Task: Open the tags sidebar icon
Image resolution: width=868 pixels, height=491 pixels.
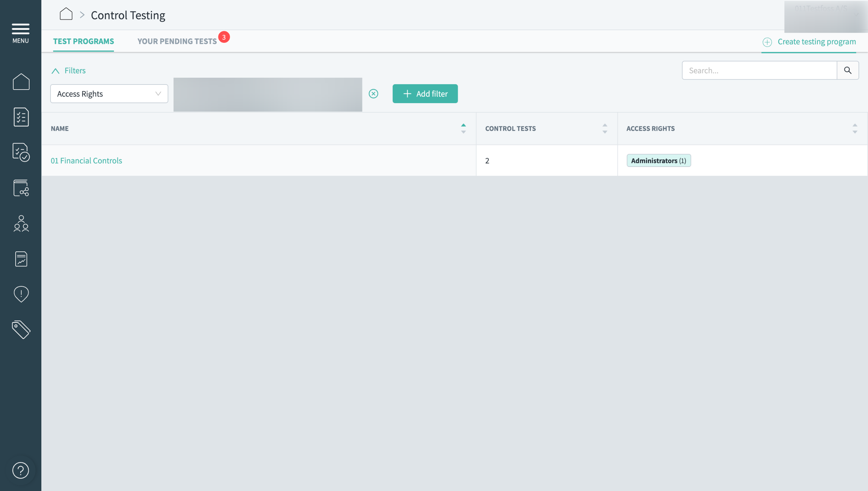Action: click(21, 329)
